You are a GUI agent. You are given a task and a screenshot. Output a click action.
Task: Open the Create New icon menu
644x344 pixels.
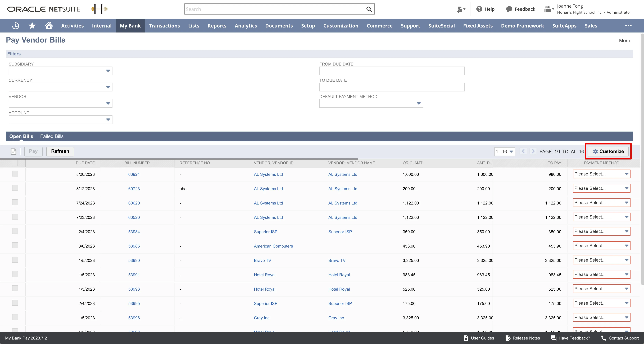tap(461, 9)
